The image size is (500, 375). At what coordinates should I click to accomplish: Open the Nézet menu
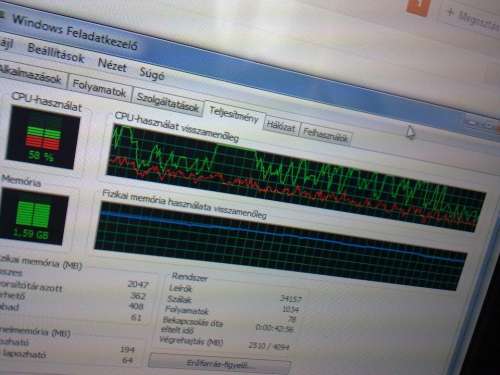(112, 64)
